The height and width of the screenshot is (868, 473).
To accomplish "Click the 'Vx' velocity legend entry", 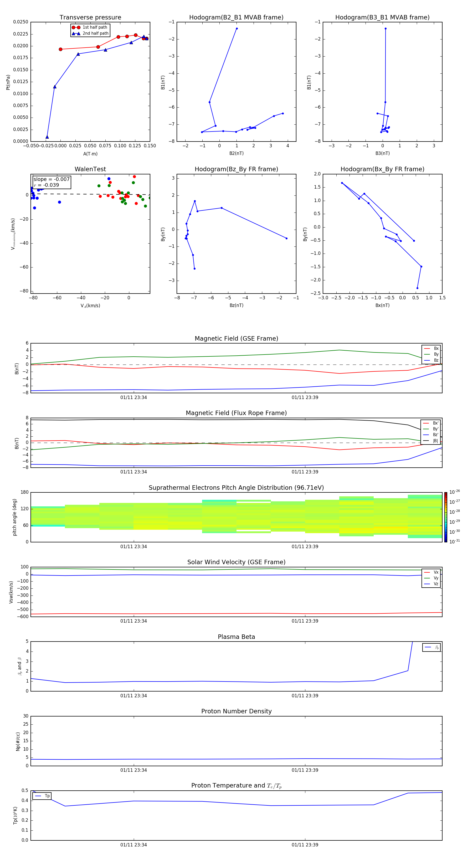I will pyautogui.click(x=431, y=573).
